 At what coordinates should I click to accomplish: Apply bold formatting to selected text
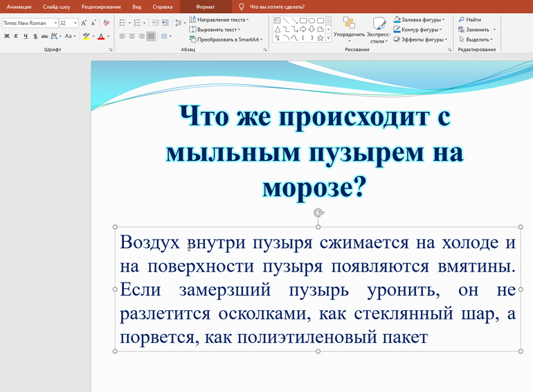click(x=6, y=36)
